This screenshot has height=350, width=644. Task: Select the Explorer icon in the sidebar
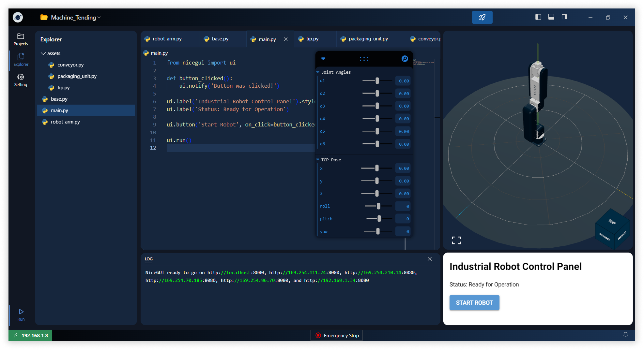[21, 59]
